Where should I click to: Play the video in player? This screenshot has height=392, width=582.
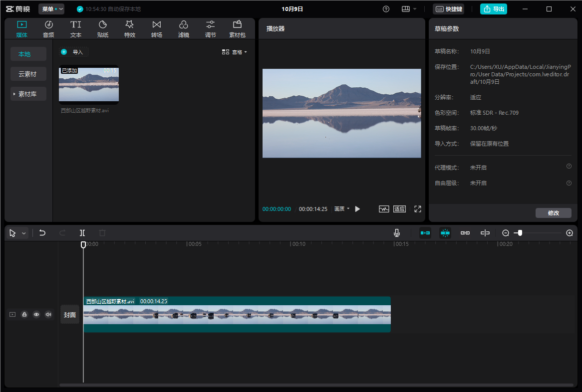pos(357,209)
